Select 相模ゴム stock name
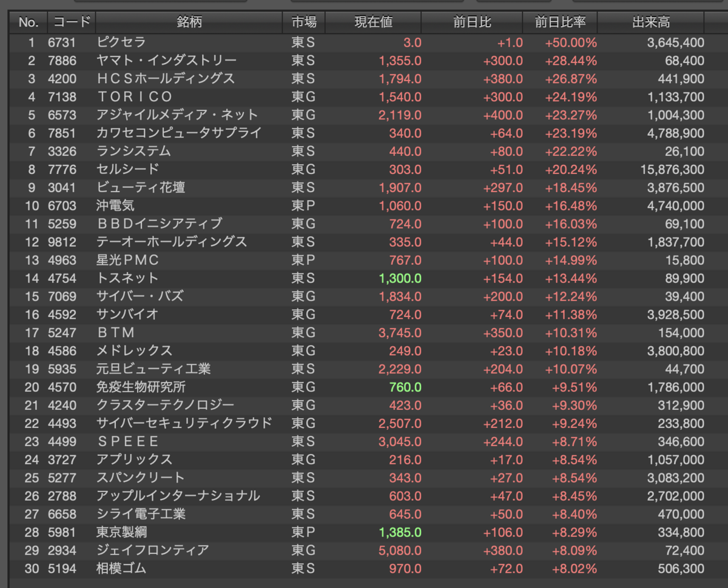 pos(121,569)
